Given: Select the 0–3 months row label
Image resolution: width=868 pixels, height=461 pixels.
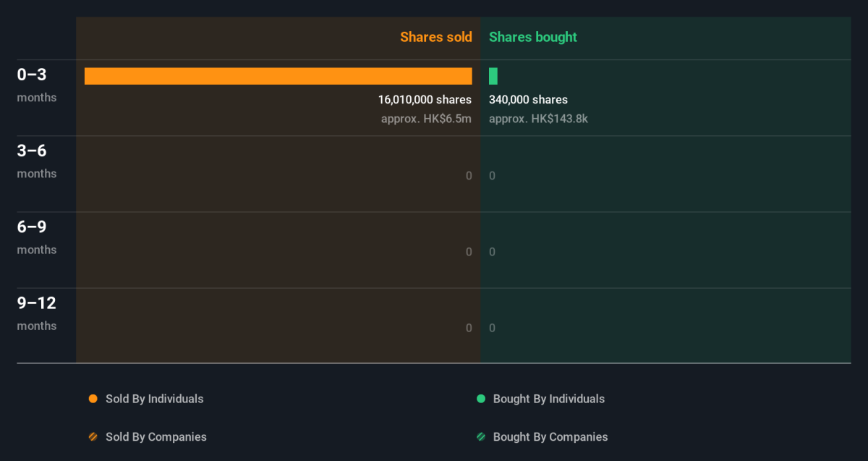Looking at the screenshot, I should coord(37,85).
